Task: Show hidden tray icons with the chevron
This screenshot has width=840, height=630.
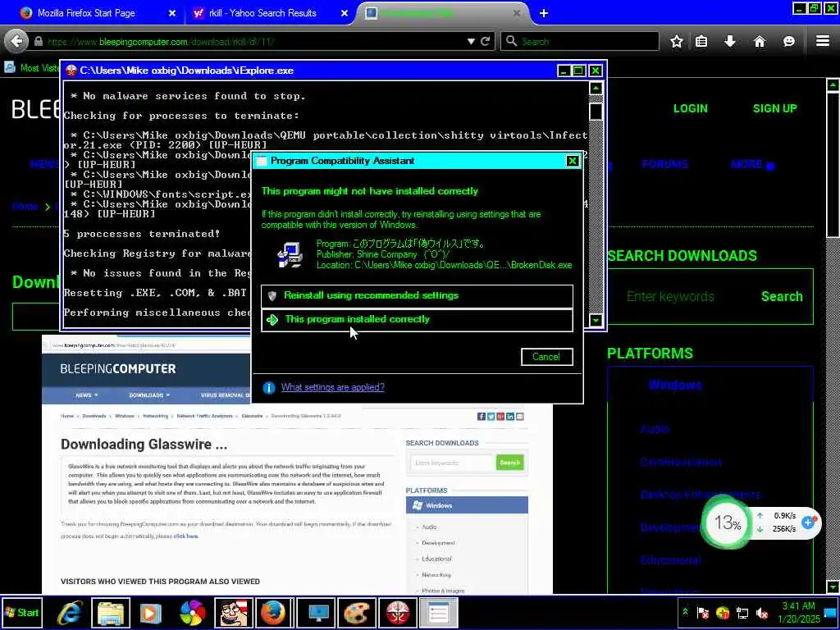Action: (685, 612)
